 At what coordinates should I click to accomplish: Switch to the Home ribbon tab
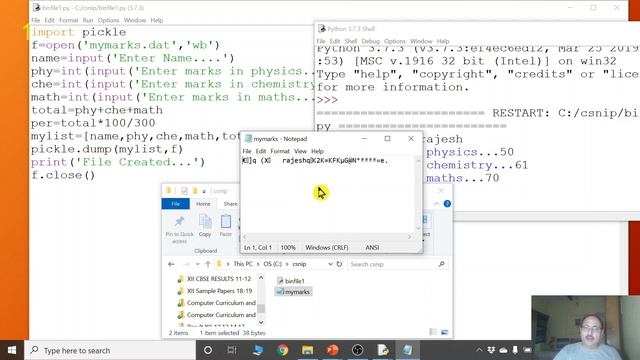point(203,204)
